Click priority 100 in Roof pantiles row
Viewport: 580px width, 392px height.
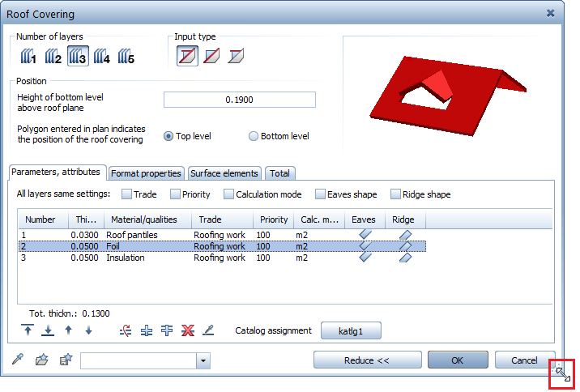coord(263,235)
